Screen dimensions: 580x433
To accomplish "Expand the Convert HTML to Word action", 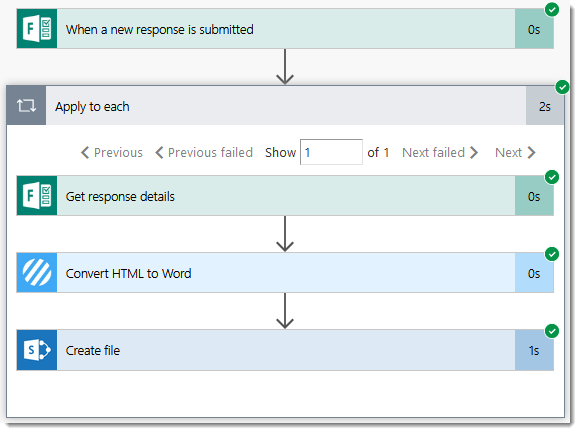I will (286, 273).
